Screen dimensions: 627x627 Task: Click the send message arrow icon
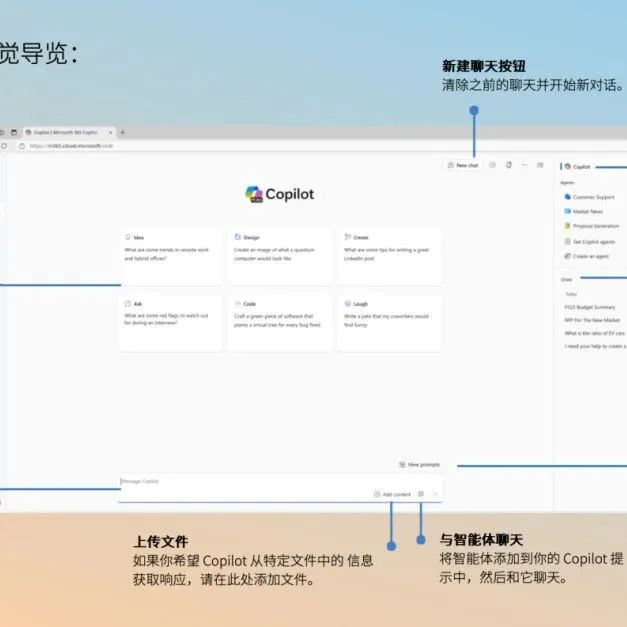[435, 495]
